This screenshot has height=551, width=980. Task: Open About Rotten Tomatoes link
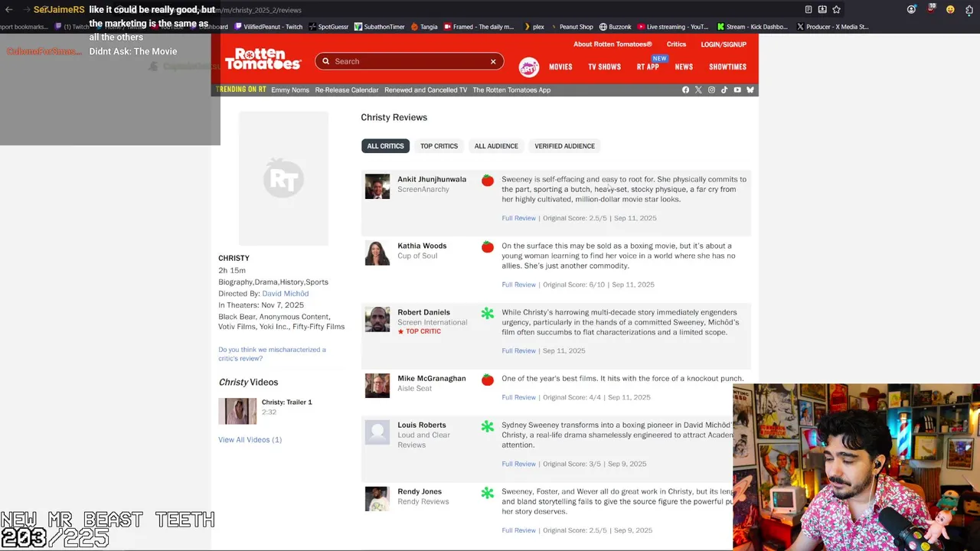coord(612,44)
